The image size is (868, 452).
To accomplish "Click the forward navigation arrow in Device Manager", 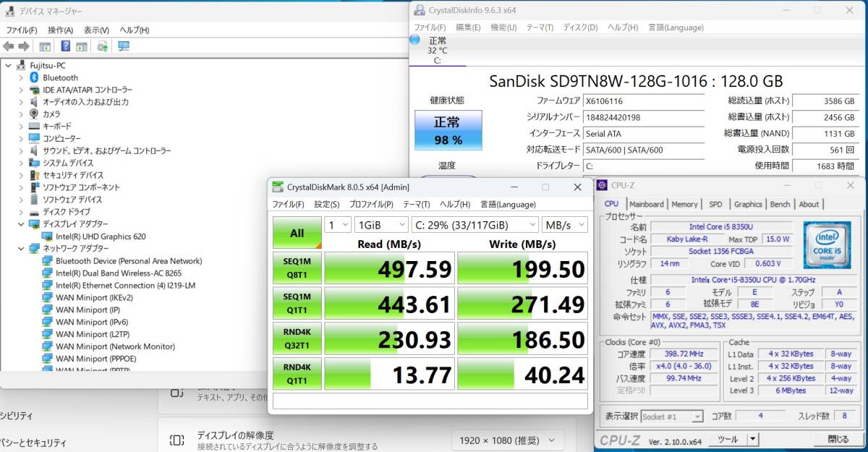I will (x=24, y=46).
